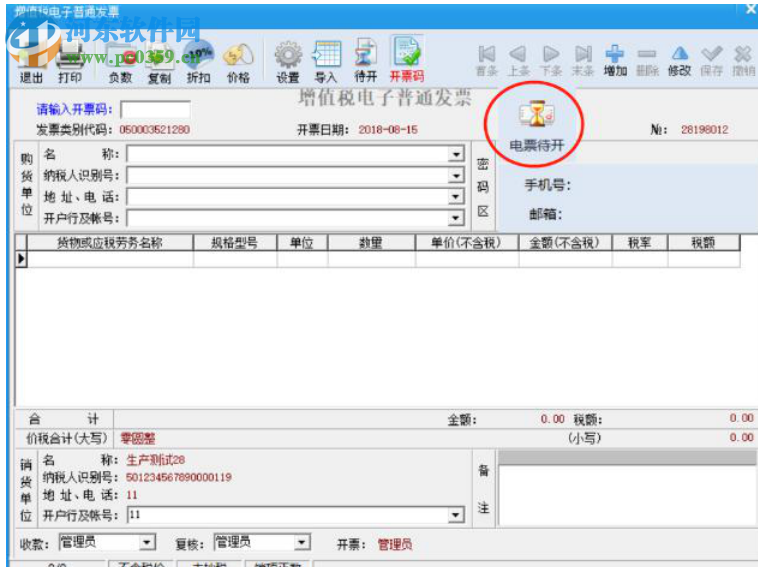Click the 邮箱 label
This screenshot has height=567, width=758.
[x=546, y=214]
